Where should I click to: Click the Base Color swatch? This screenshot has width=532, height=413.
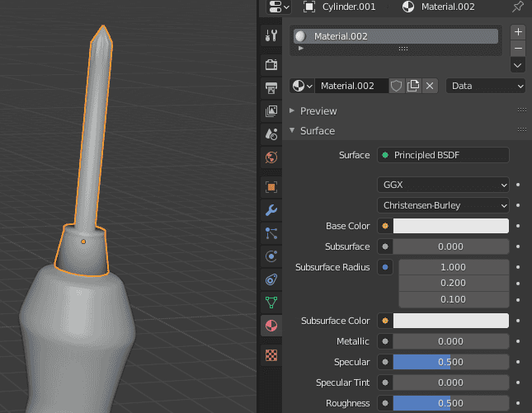pyautogui.click(x=451, y=226)
